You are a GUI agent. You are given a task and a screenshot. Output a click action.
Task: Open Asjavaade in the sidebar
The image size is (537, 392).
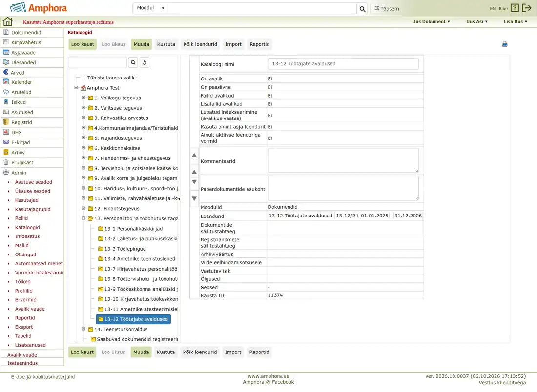(x=23, y=53)
